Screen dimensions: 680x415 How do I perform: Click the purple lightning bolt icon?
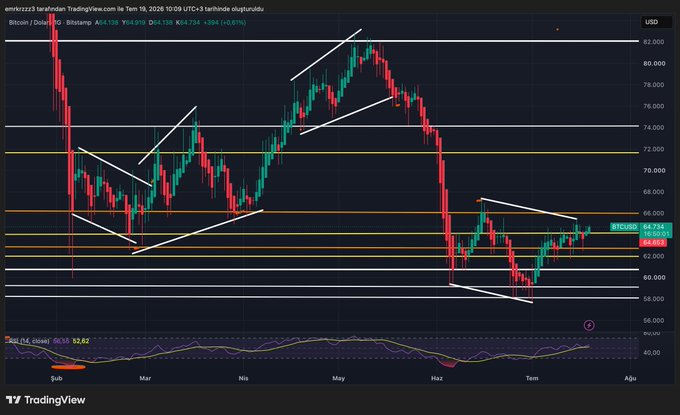coord(589,325)
